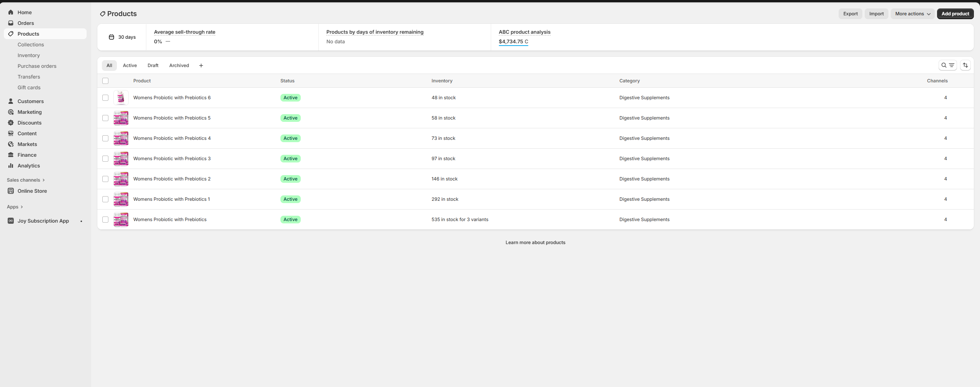
Task: Tick the Womens Probiotic with Prebiotics 4 checkbox
Action: click(x=105, y=138)
